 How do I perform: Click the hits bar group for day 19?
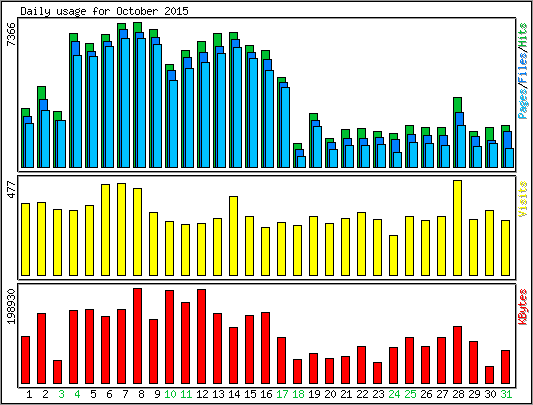click(x=315, y=140)
